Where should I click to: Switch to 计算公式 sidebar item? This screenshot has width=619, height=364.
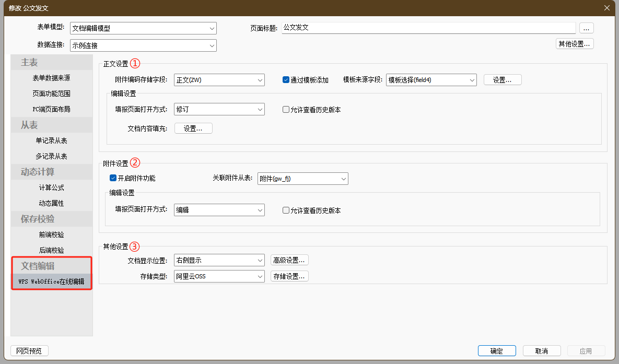point(51,187)
